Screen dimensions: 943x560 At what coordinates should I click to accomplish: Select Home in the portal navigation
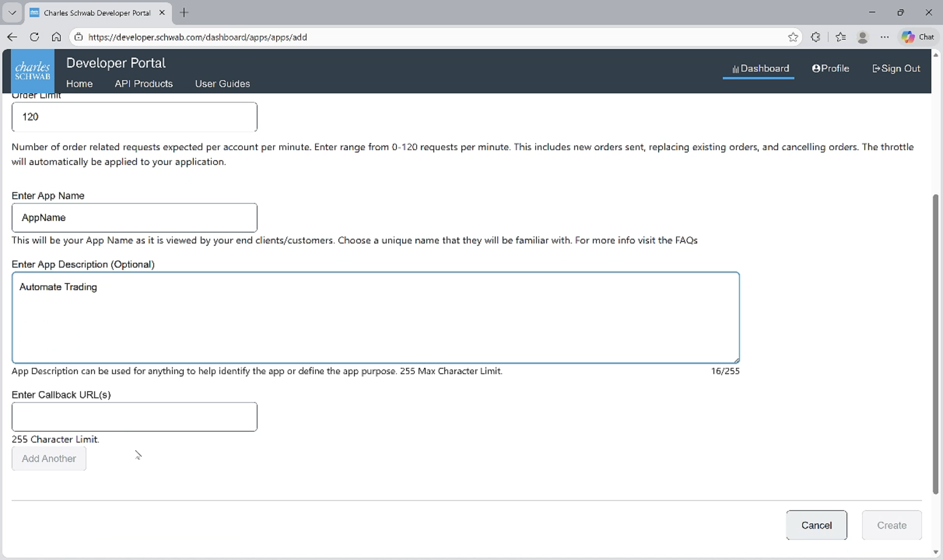(79, 83)
